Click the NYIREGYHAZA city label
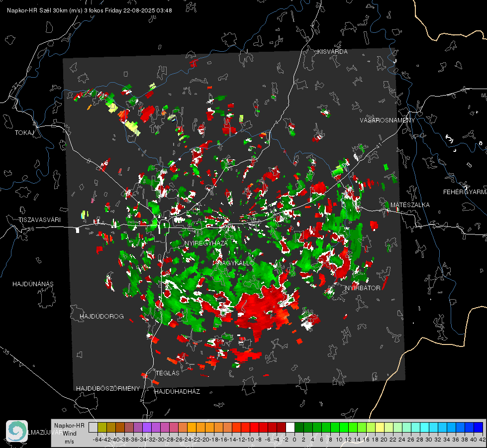The width and height of the screenshot is (487, 448). coord(206,243)
